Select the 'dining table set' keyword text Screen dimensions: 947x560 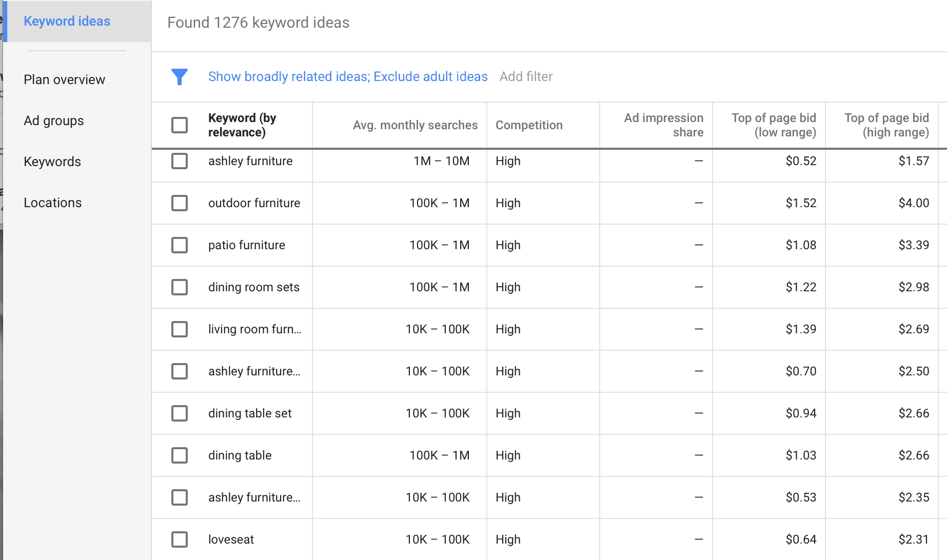(250, 413)
